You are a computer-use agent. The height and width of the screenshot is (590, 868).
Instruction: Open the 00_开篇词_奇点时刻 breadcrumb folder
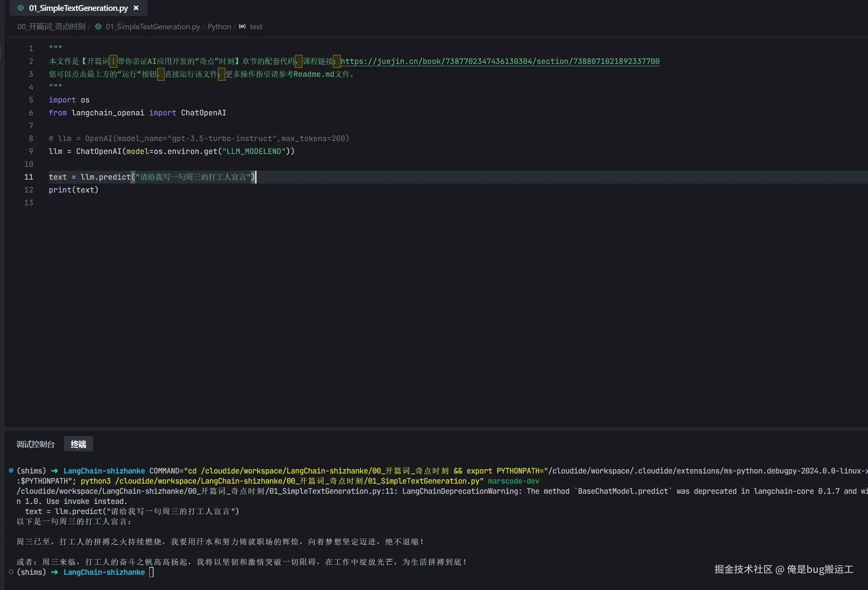click(x=51, y=26)
